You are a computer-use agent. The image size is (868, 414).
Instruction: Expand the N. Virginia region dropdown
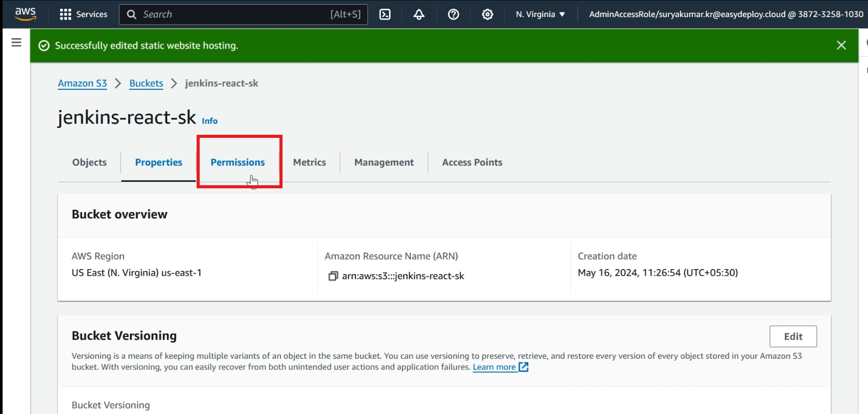click(540, 14)
